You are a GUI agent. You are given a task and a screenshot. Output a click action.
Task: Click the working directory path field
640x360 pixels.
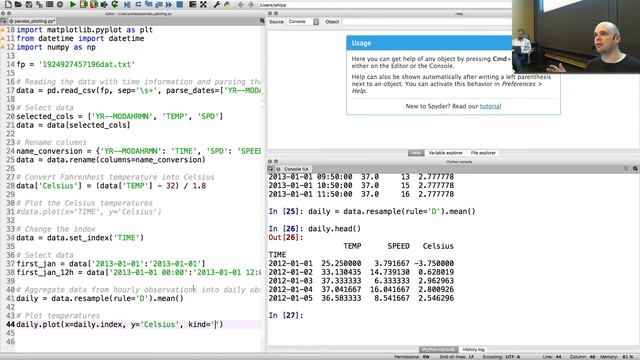384,5
